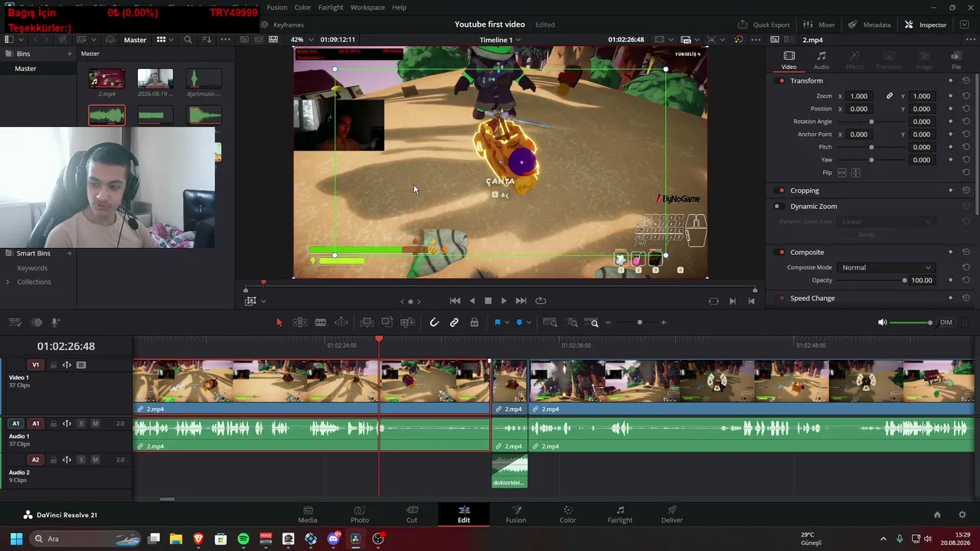The width and height of the screenshot is (980, 551).
Task: Open the Inspector Audio tab icon
Action: (x=822, y=56)
